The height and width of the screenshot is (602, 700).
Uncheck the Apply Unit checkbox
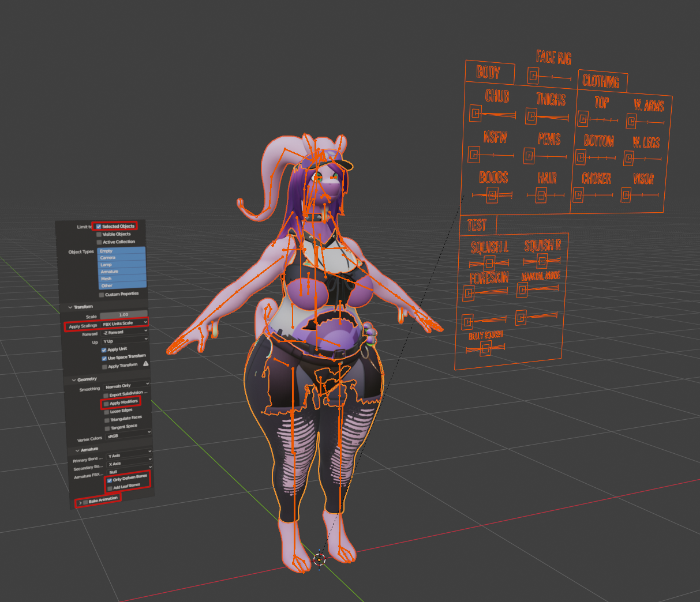(104, 350)
